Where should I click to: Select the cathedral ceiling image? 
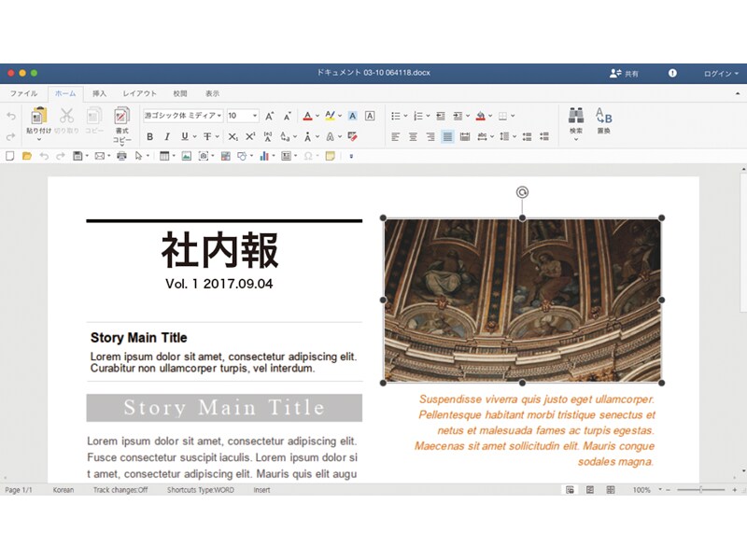click(522, 300)
